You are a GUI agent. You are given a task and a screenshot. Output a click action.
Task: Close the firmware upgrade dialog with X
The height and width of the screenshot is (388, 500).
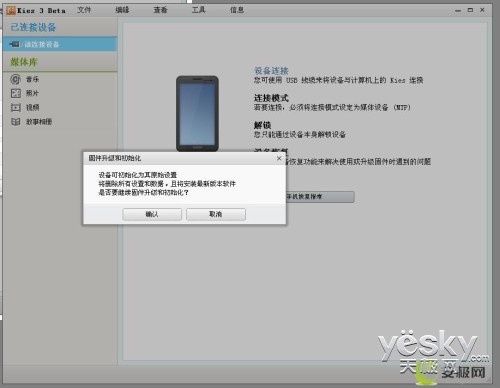tap(279, 158)
